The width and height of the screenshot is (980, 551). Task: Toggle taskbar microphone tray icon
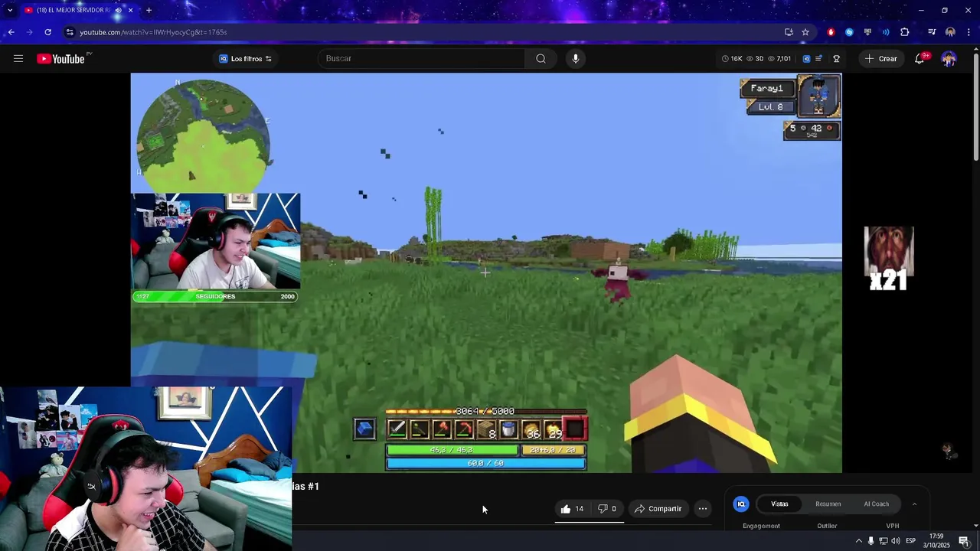tap(871, 541)
